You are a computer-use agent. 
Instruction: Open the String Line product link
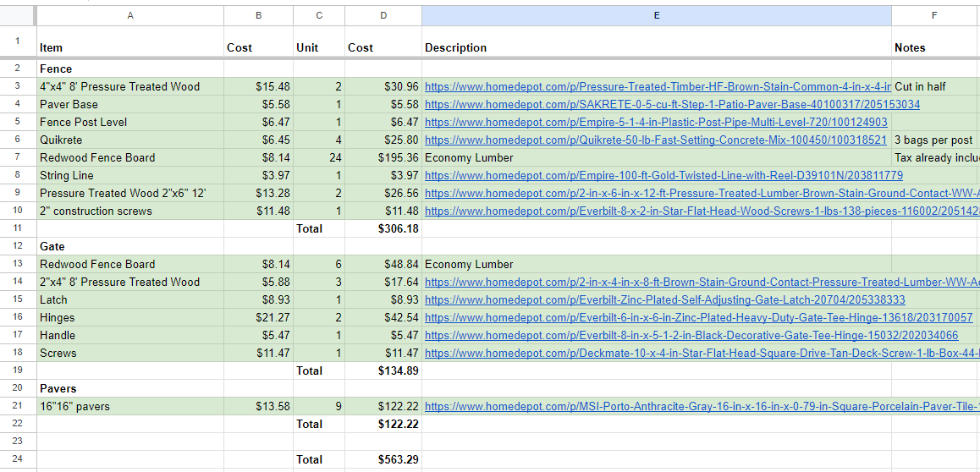(x=663, y=176)
